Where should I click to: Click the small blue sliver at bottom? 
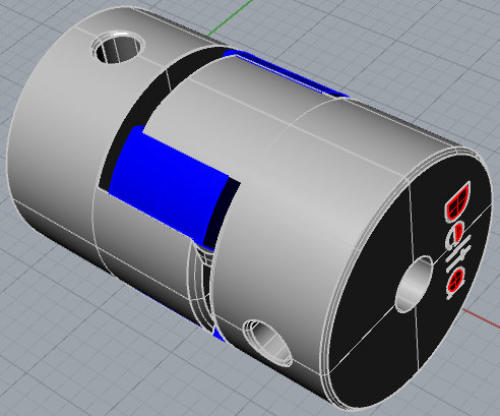click(219, 334)
